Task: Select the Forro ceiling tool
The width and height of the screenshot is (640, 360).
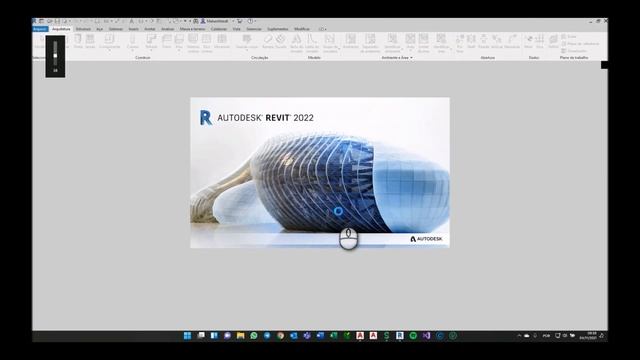Action: [167, 41]
